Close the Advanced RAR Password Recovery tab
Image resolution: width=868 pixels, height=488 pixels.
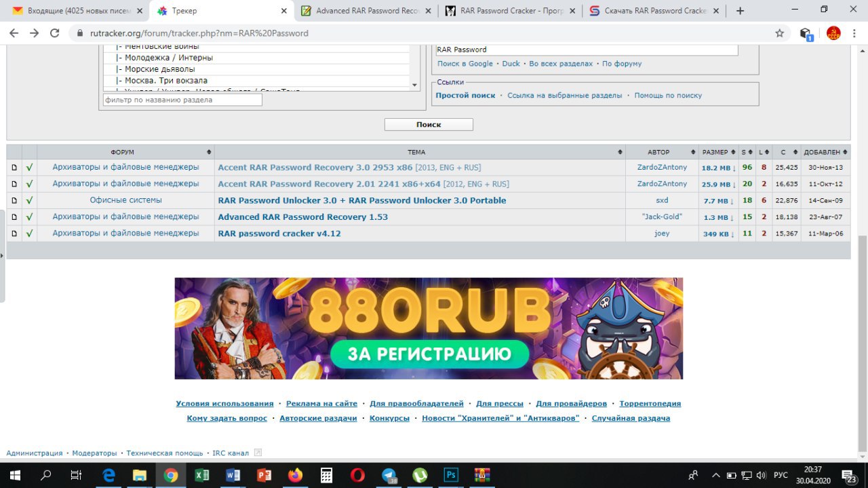pyautogui.click(x=429, y=11)
